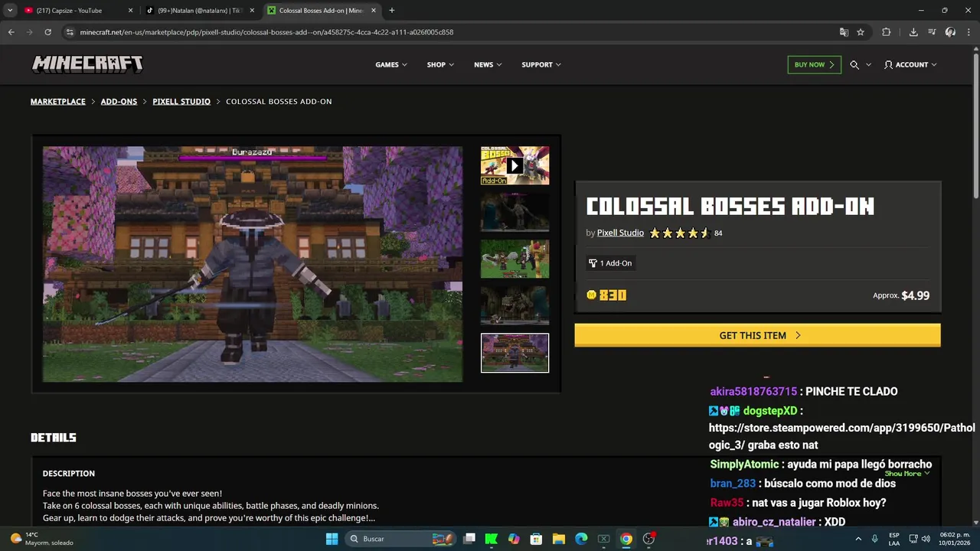
Task: Click the 1 Add-On tag
Action: 610,263
